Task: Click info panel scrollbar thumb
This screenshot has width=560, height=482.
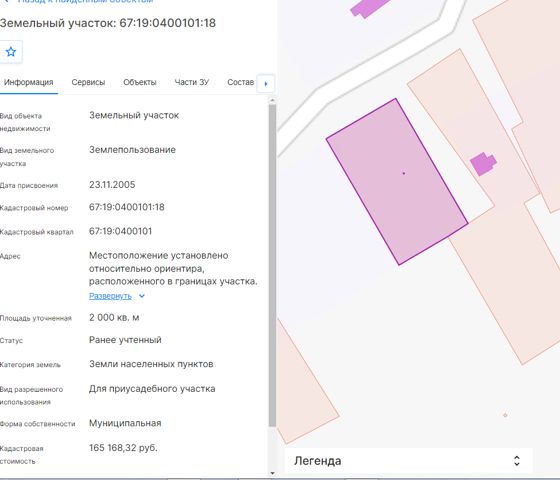Action: (x=272, y=265)
